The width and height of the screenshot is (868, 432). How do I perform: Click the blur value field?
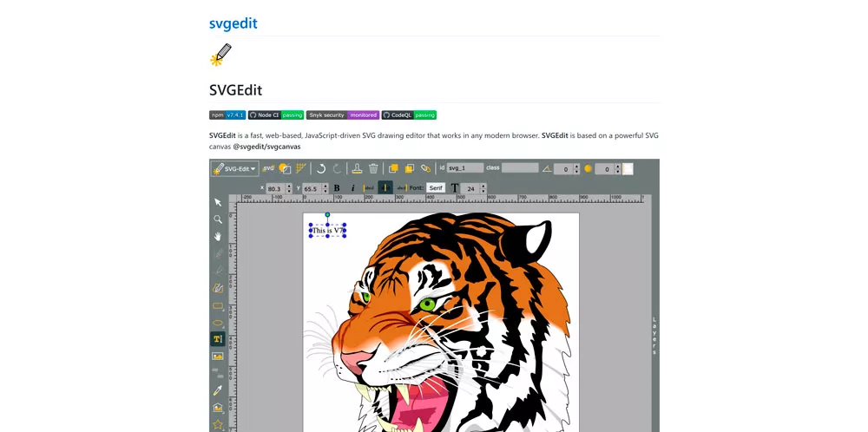point(604,169)
